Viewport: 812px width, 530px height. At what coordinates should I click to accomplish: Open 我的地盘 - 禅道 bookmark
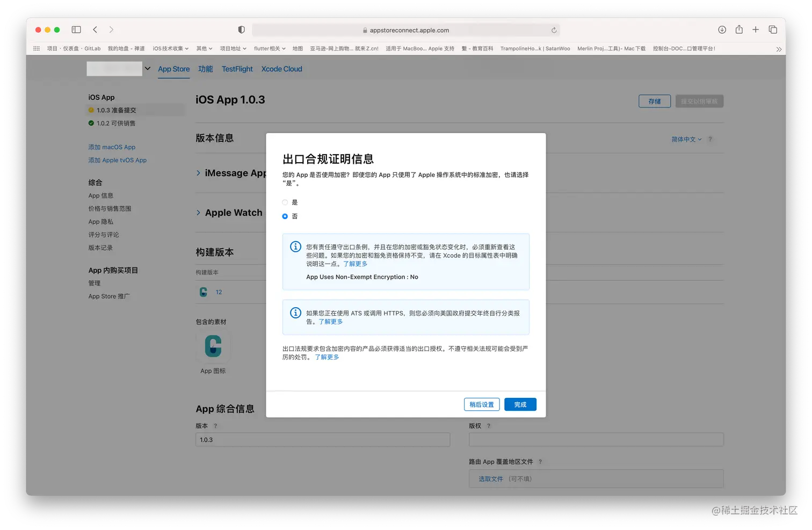tap(126, 48)
